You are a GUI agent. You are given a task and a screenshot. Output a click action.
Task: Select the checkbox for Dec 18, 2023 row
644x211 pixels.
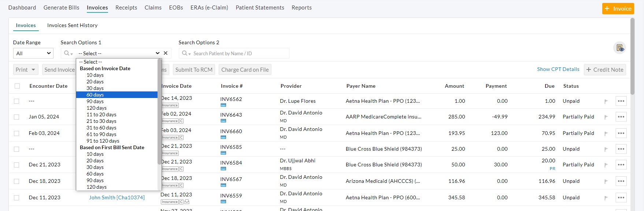click(16, 181)
